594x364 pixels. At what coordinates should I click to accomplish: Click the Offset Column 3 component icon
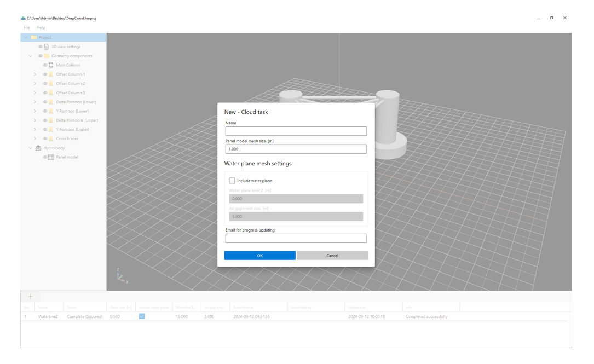tap(51, 93)
